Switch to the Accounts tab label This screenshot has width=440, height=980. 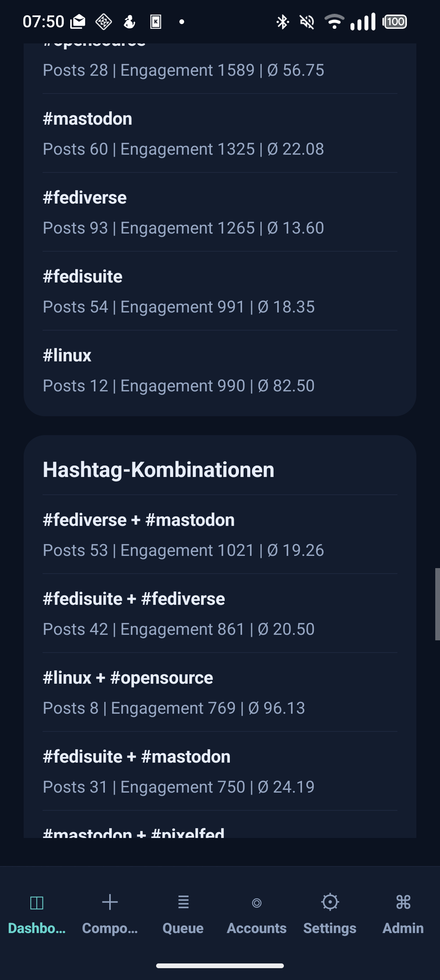pos(257,928)
